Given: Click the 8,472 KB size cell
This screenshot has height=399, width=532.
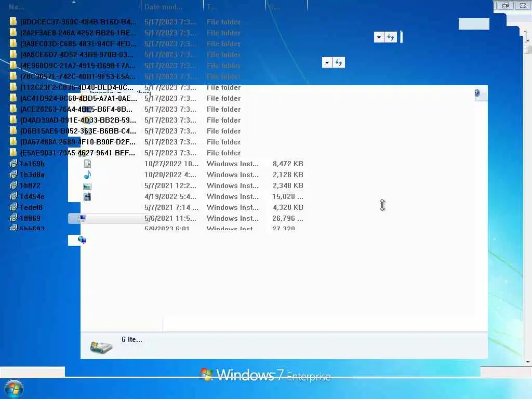Looking at the screenshot, I should 288,164.
